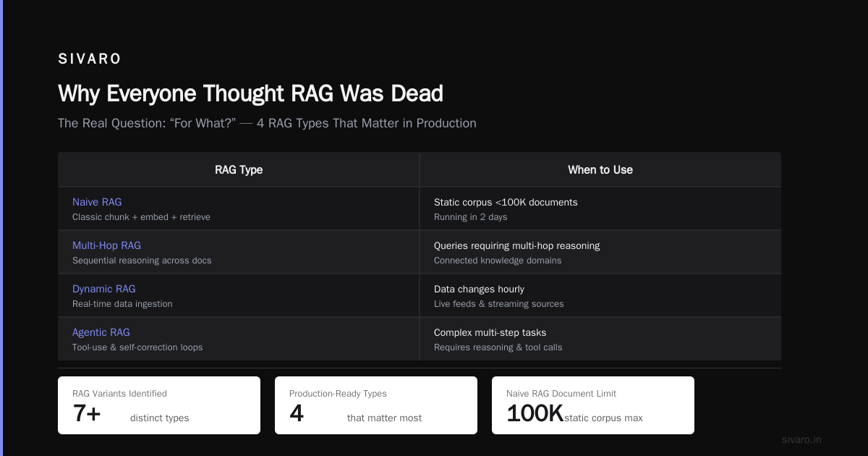Click the SIVARO brand name
This screenshot has height=456, width=868.
(x=90, y=59)
